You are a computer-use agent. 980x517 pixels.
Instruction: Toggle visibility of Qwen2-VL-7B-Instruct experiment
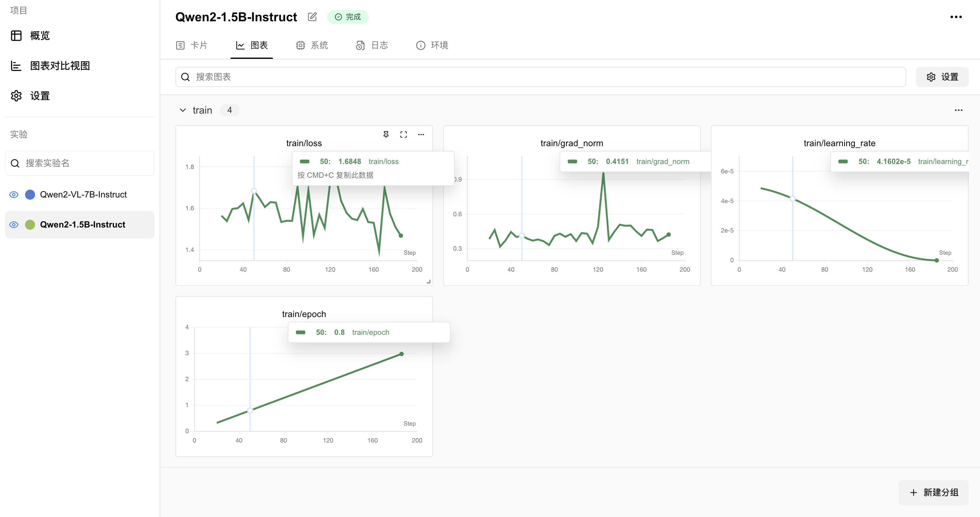(x=14, y=195)
